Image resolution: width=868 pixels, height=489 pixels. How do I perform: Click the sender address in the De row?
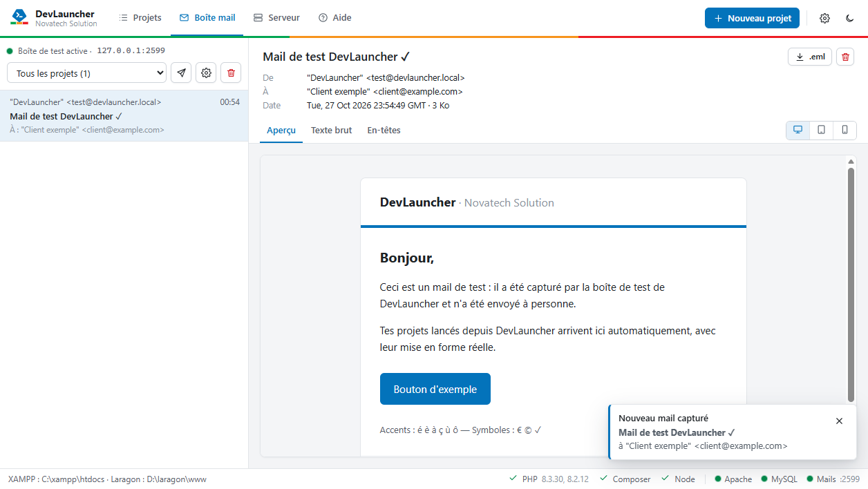(x=386, y=77)
